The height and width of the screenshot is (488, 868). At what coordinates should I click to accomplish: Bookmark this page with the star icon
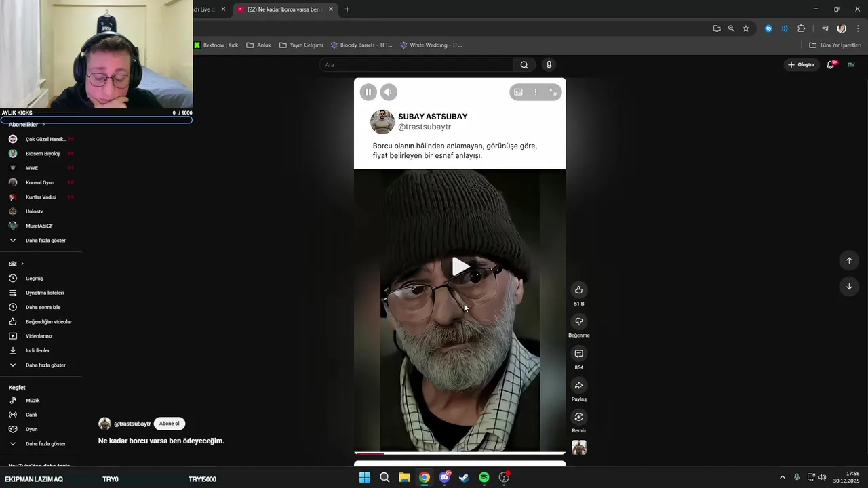[x=746, y=28]
